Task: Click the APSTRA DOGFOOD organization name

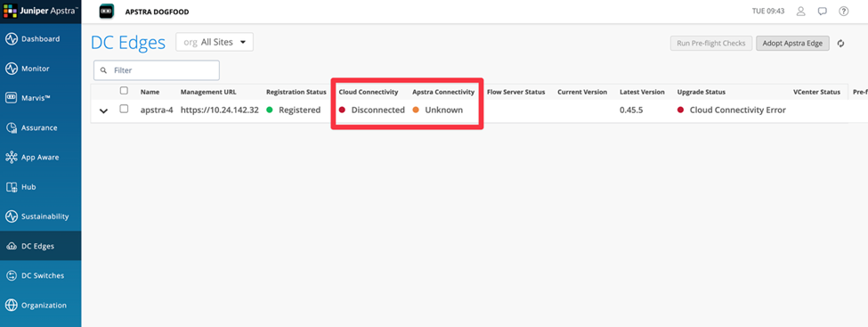Action: (158, 12)
